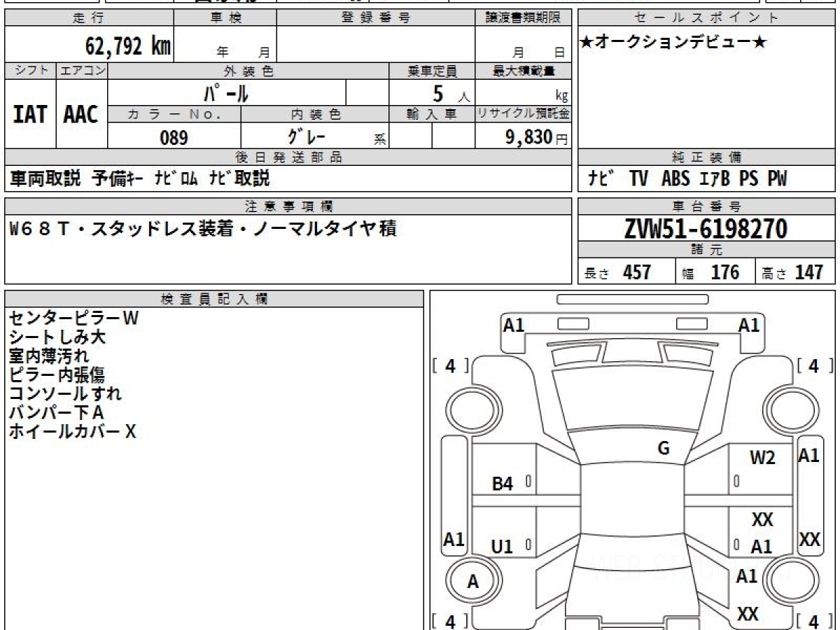Image resolution: width=840 pixels, height=630 pixels.
Task: Click the エアコン header cell
Action: pos(82,71)
